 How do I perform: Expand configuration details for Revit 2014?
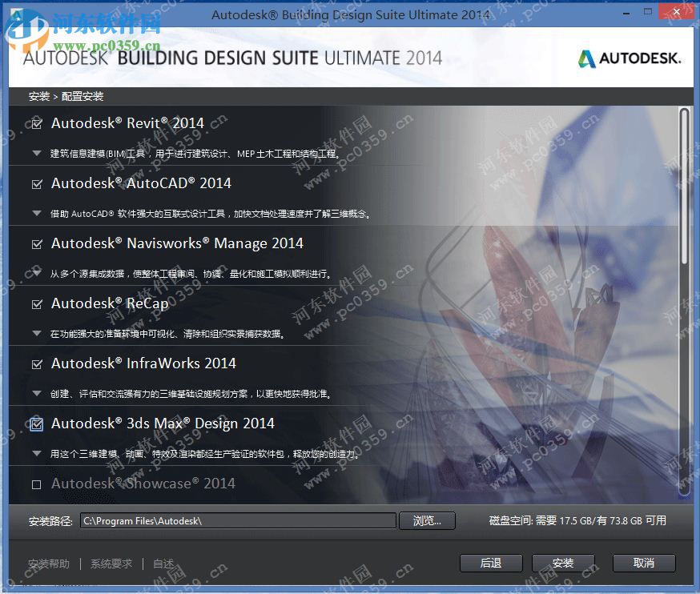36,152
